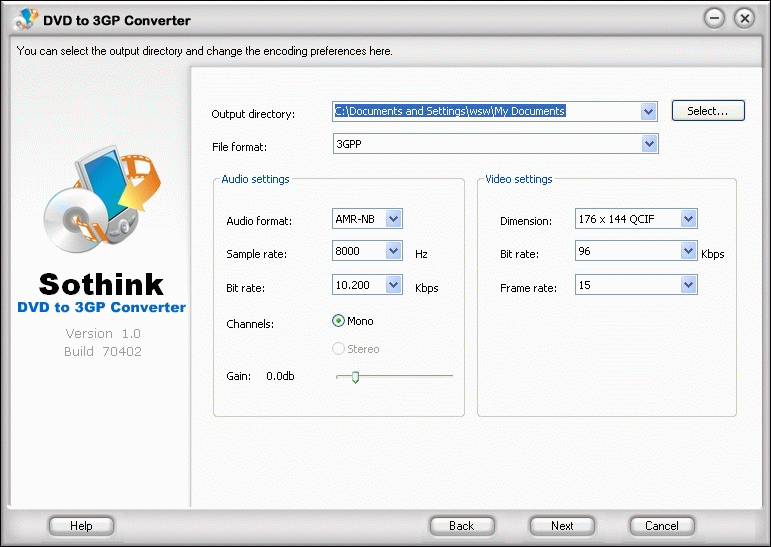Minimize the converter window

click(x=714, y=19)
